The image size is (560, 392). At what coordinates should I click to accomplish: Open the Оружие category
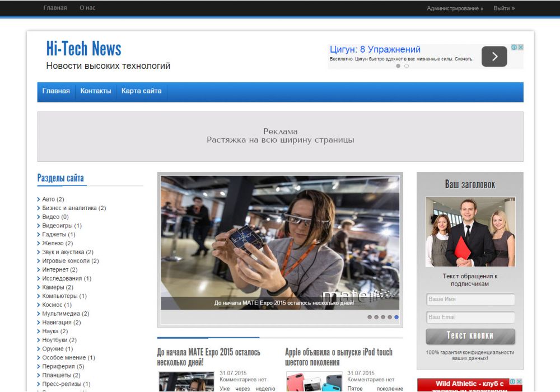(x=58, y=349)
